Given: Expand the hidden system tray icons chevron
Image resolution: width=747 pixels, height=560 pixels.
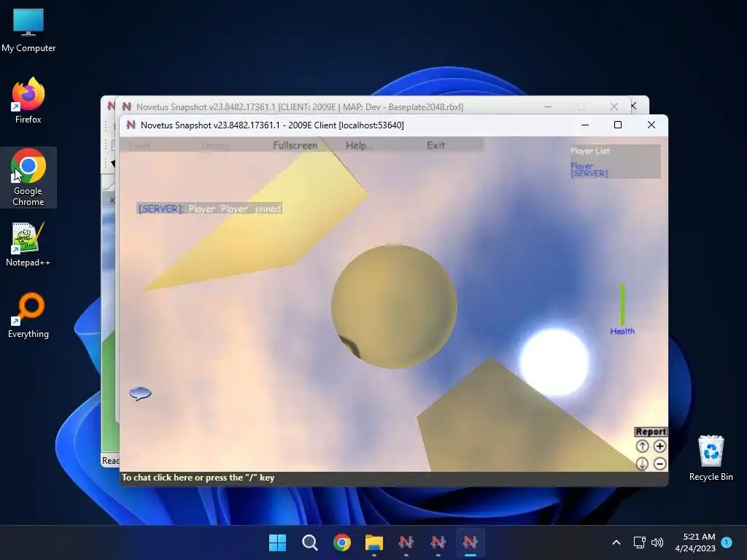Looking at the screenshot, I should [616, 542].
